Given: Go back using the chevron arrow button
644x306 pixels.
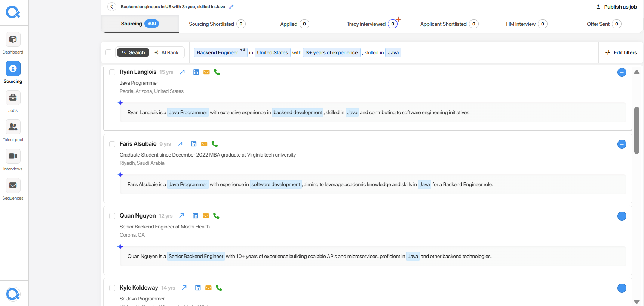Looking at the screenshot, I should coord(111,7).
